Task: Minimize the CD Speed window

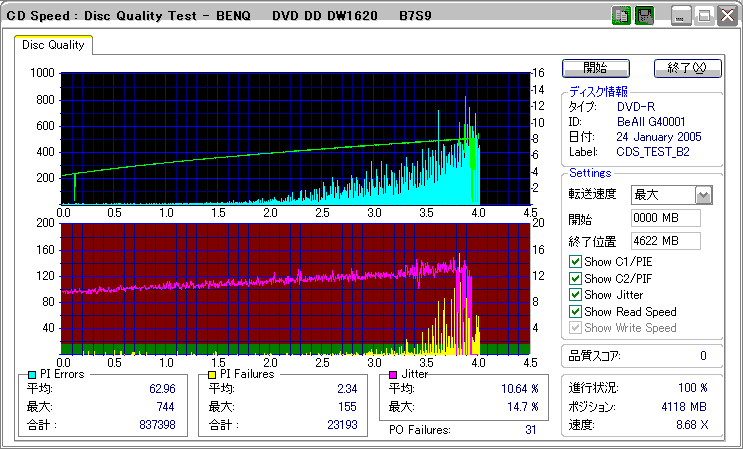Action: coord(682,16)
